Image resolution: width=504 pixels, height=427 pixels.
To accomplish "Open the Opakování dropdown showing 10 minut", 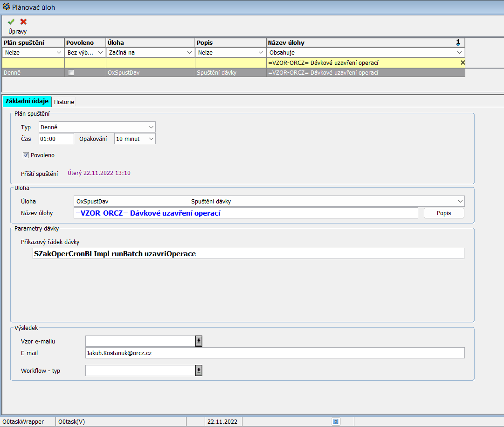I will pos(150,139).
